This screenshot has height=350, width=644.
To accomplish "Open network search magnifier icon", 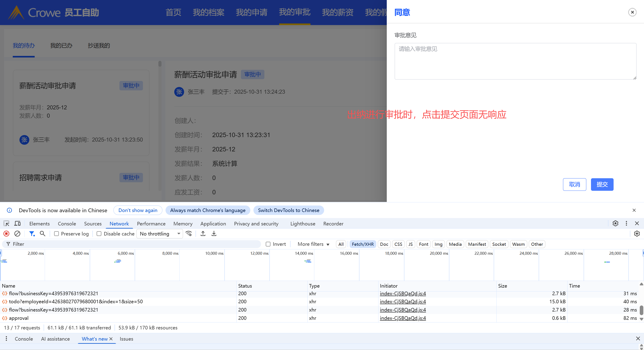I will coord(43,233).
